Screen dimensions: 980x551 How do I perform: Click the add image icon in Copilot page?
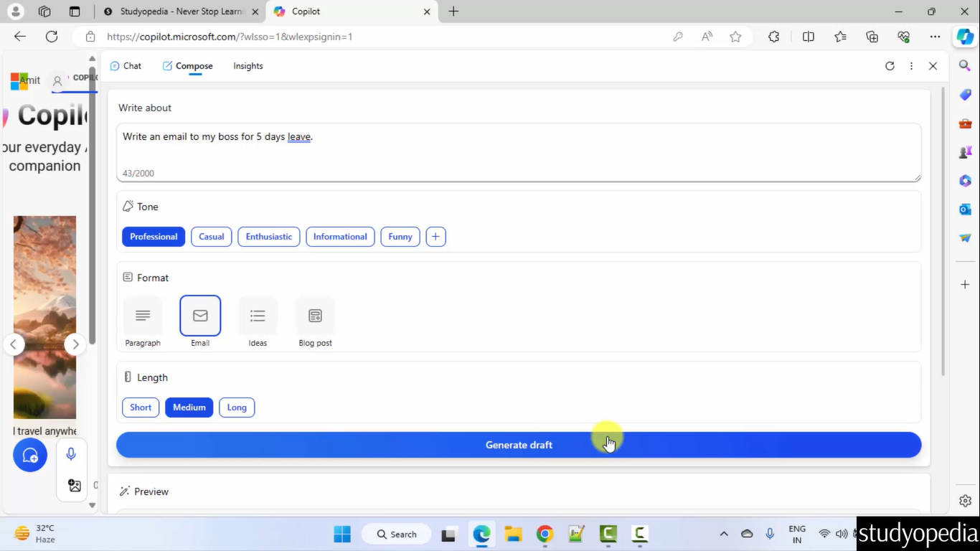tap(74, 486)
